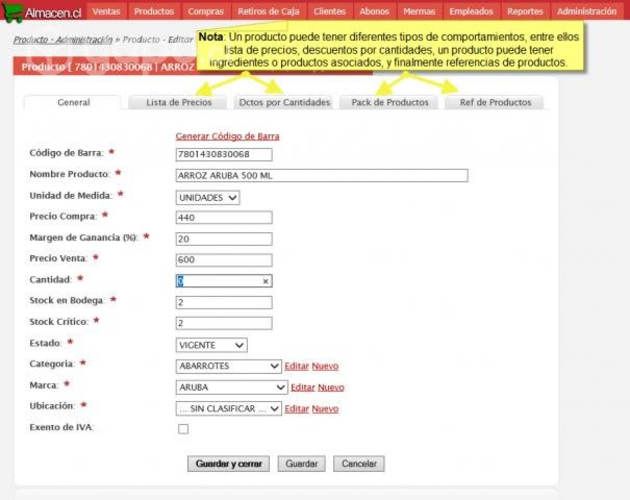630x500 pixels.
Task: Focus the Stock Crítico input field
Action: (x=224, y=323)
